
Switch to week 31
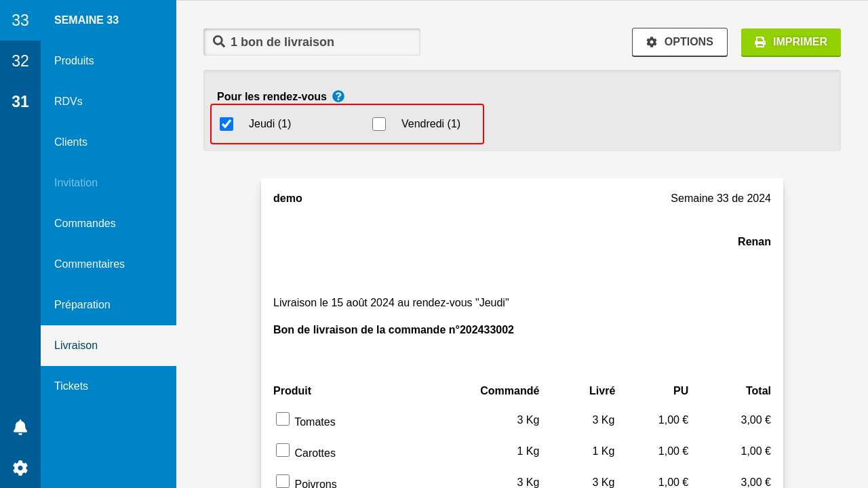(x=20, y=102)
